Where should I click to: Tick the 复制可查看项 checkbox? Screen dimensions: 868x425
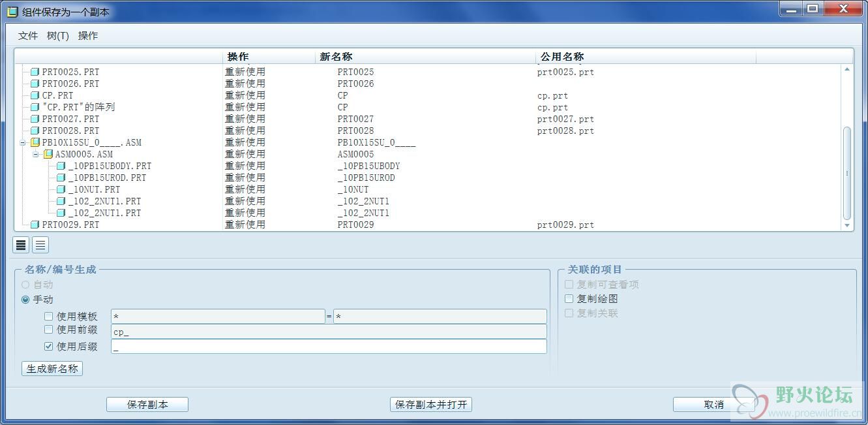[x=569, y=285]
